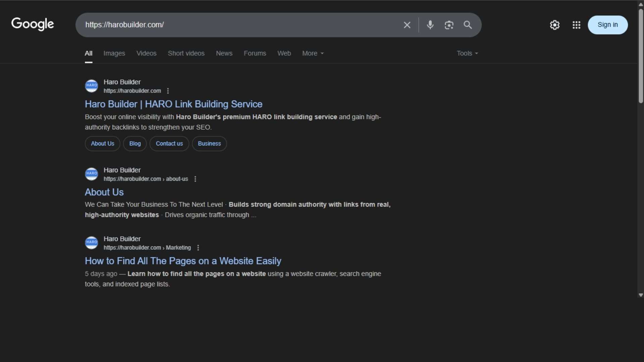Open the Tools dropdown
The image size is (644, 362).
[x=467, y=53]
